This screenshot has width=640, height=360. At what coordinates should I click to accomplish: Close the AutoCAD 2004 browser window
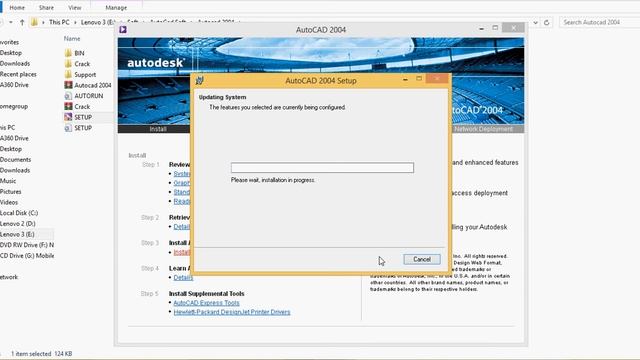pos(513,28)
